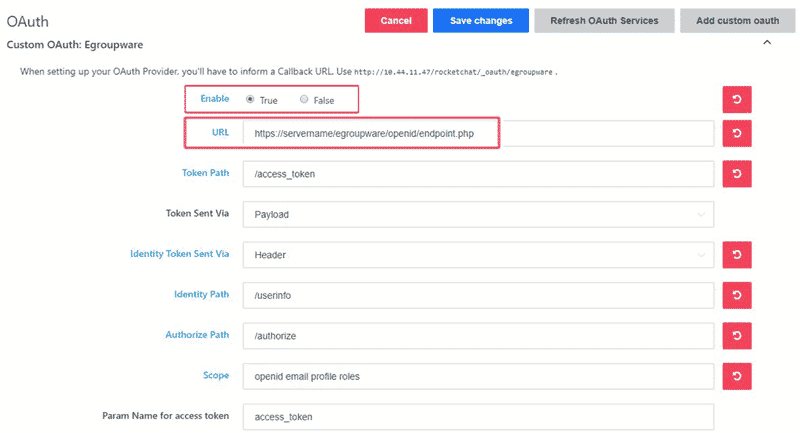Click the Scope input field
800x433 pixels.
[x=478, y=376]
